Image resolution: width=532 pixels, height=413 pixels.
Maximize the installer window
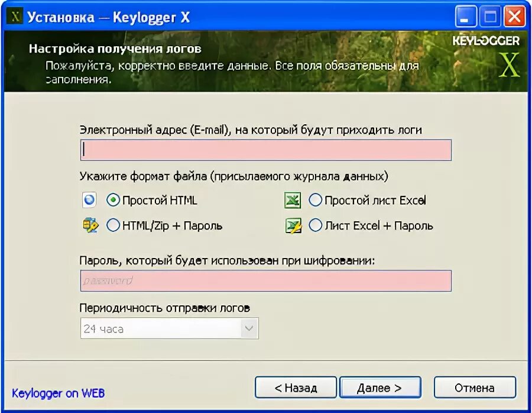[489, 17]
